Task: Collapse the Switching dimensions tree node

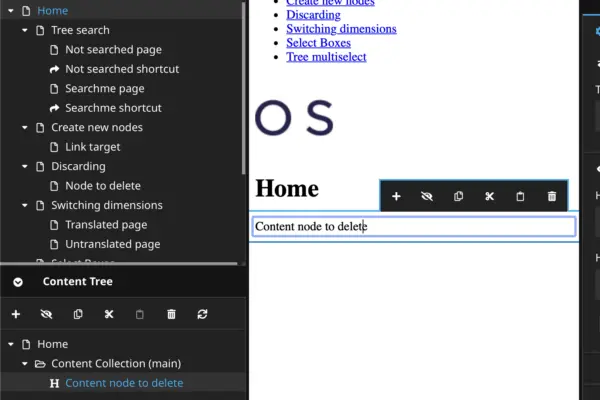Action: click(25, 205)
